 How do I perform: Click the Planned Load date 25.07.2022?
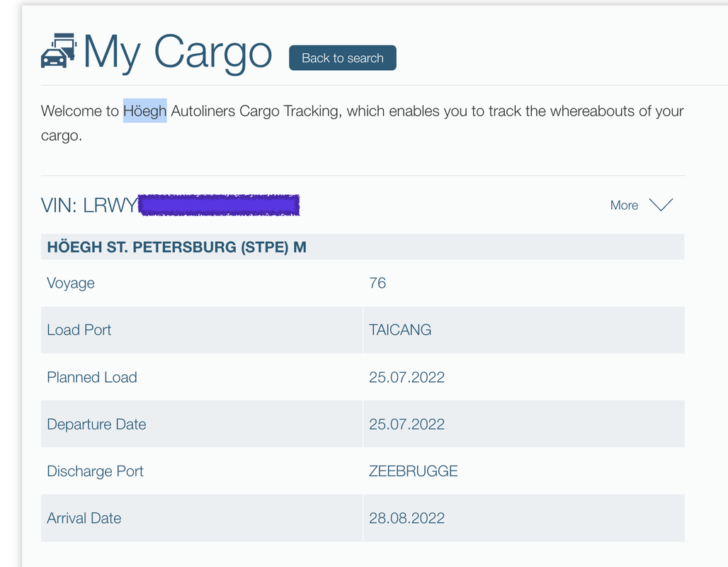coord(406,377)
